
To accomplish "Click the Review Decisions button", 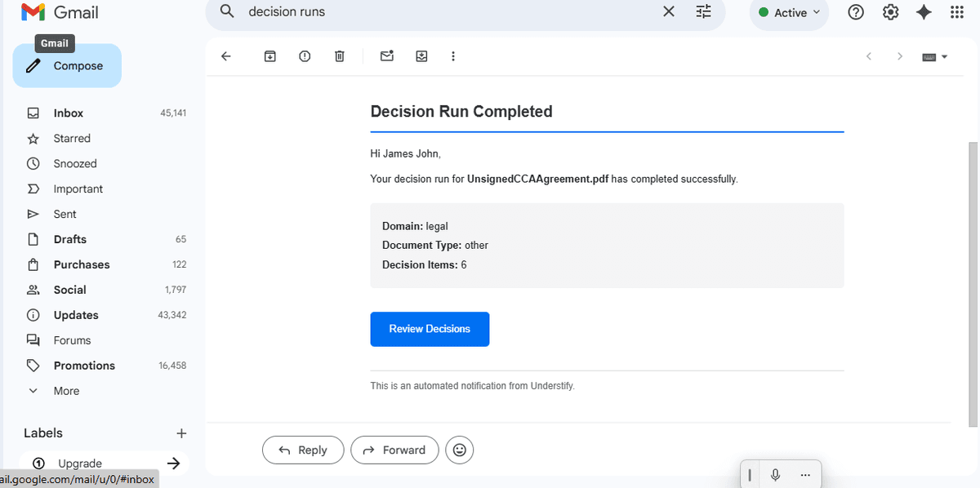I will [x=430, y=329].
